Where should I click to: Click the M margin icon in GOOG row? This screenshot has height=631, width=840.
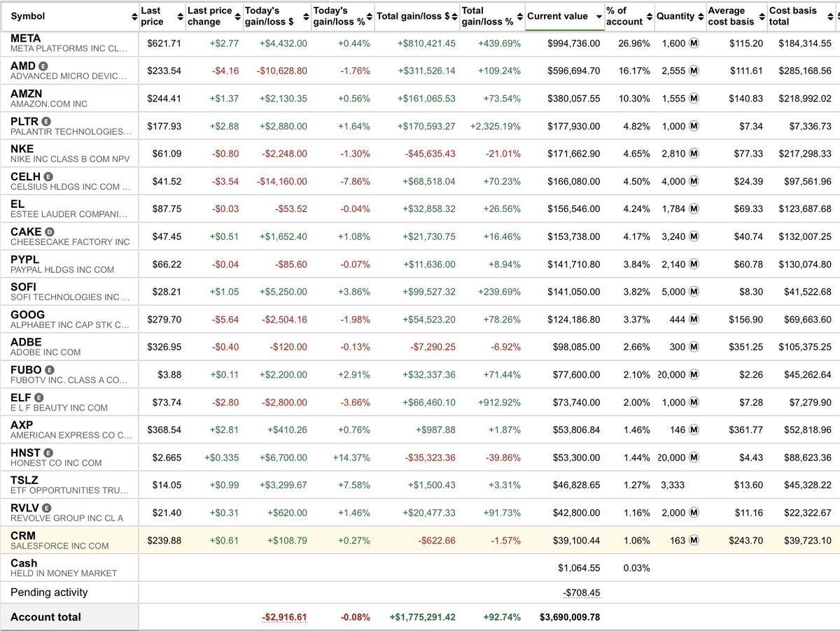[x=694, y=320]
